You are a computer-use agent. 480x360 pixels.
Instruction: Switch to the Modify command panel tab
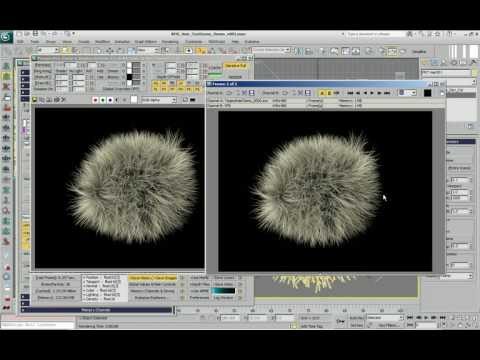(435, 62)
